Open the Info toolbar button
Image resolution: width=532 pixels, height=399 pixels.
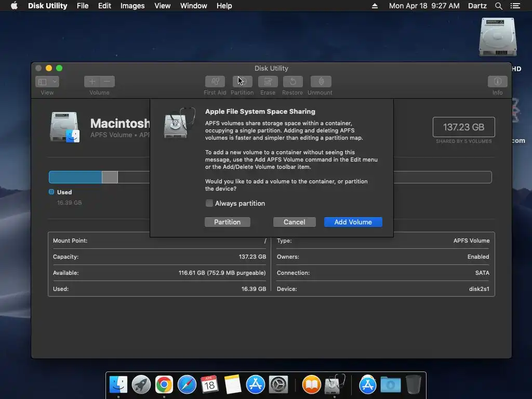497,82
